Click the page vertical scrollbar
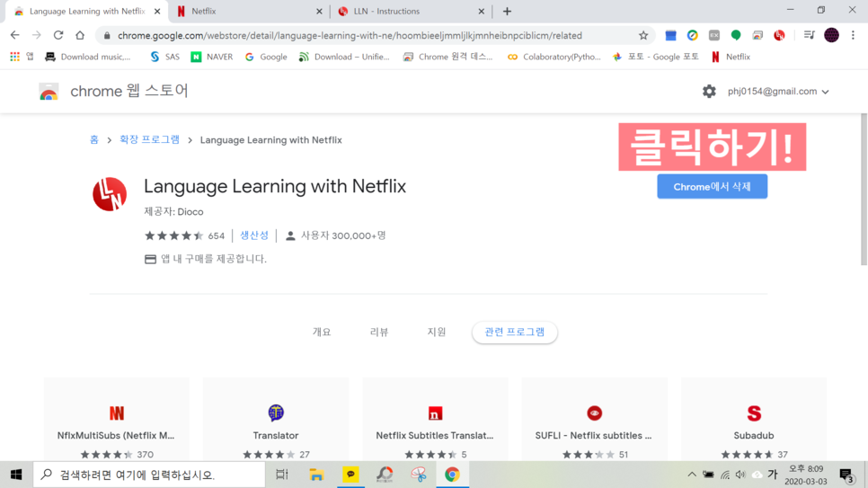868x488 pixels. (863, 190)
